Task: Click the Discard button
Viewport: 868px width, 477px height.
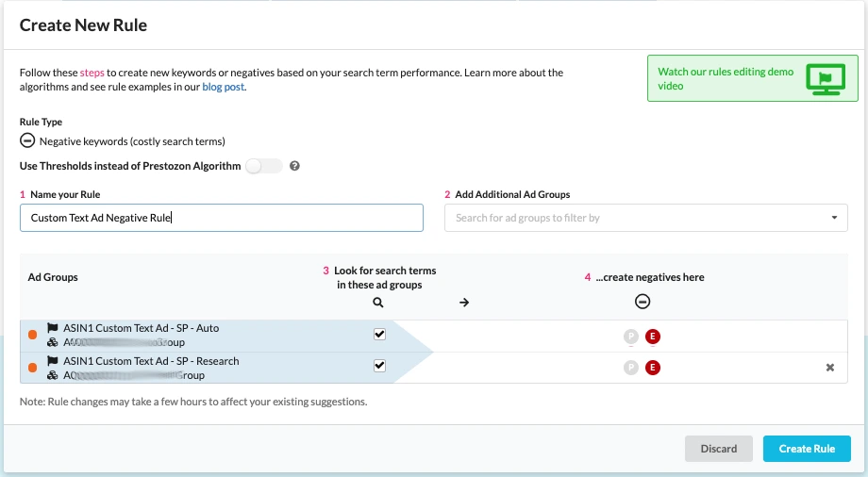Action: tap(718, 449)
